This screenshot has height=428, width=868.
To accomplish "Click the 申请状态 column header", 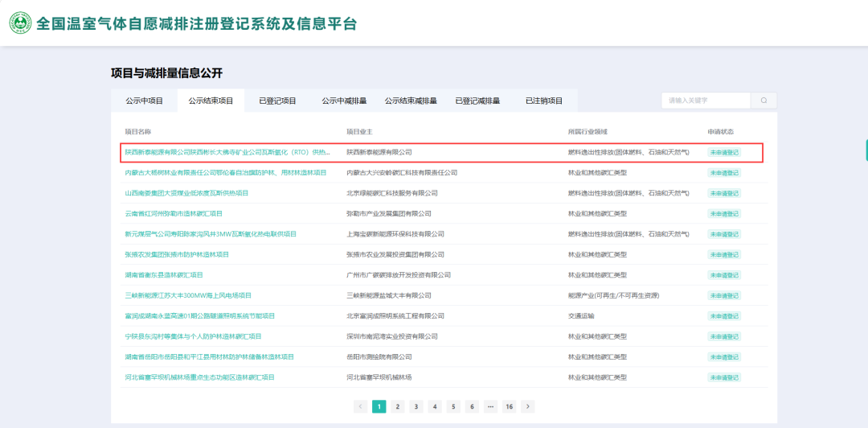I will pos(721,131).
